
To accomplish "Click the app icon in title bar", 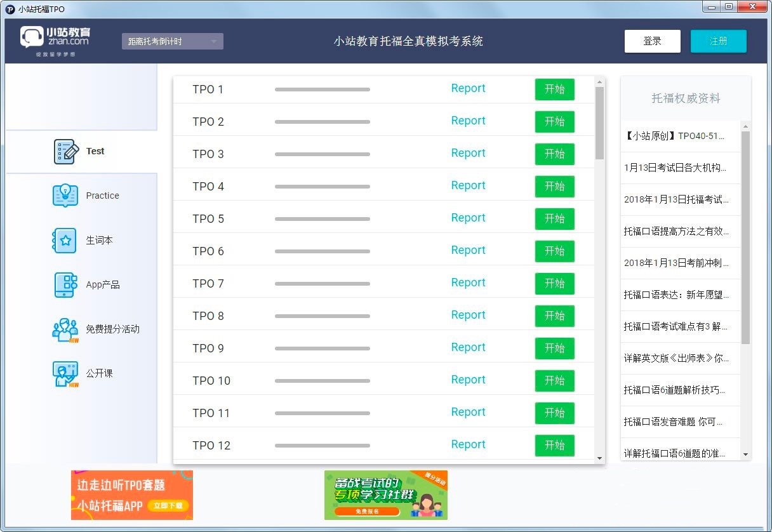I will 10,9.
